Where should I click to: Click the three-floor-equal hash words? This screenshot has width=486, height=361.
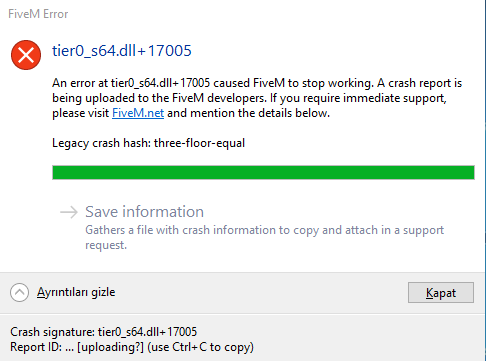pyautogui.click(x=199, y=143)
